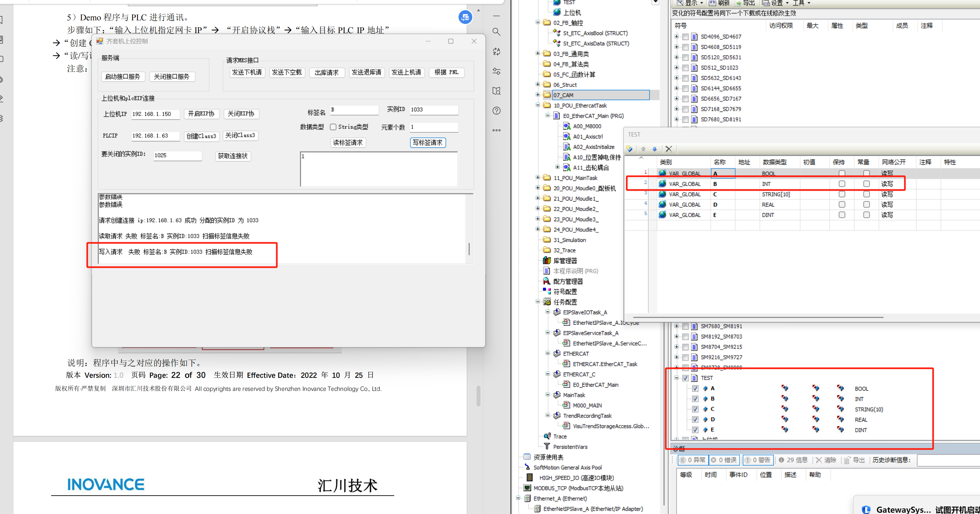Open the 工具 tools menu
This screenshot has height=514, width=980.
pyautogui.click(x=801, y=3)
